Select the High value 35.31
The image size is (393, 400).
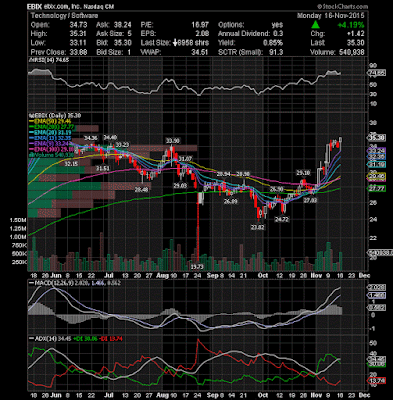(x=78, y=34)
